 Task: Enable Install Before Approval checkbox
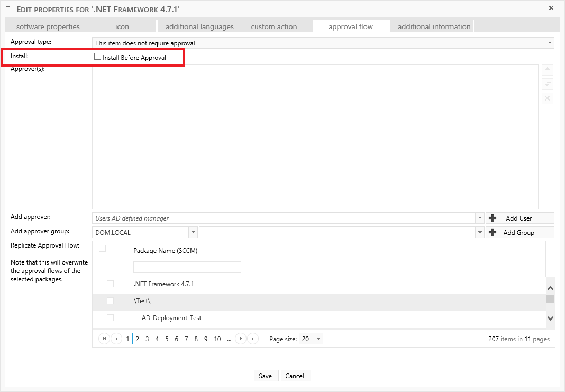click(x=97, y=57)
